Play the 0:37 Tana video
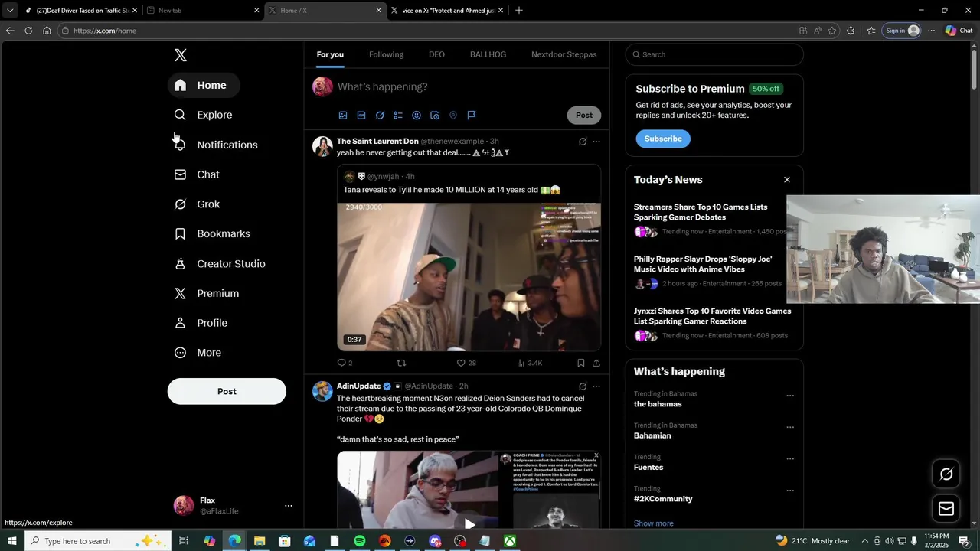 point(469,276)
